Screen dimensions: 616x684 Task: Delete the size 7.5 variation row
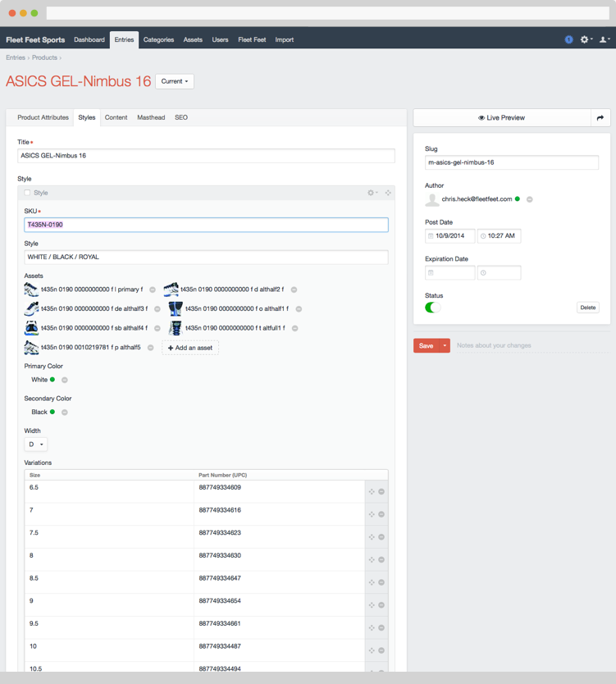[381, 537]
